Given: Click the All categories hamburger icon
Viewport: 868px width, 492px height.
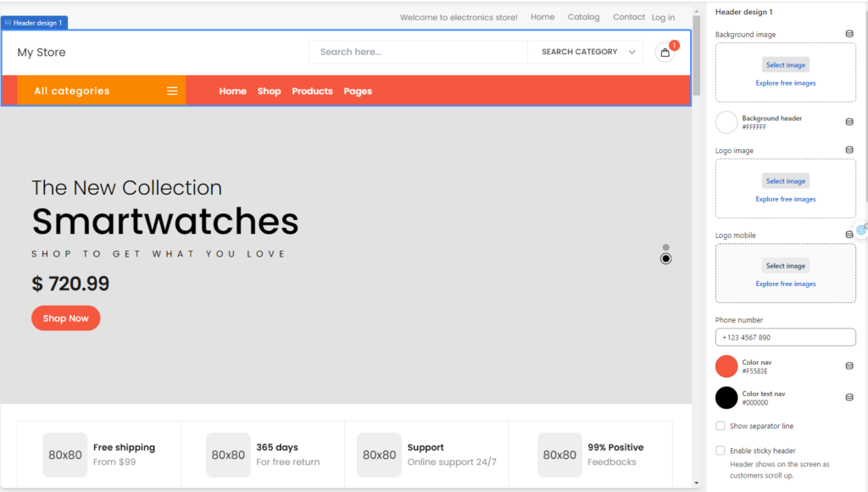Looking at the screenshot, I should pos(172,91).
